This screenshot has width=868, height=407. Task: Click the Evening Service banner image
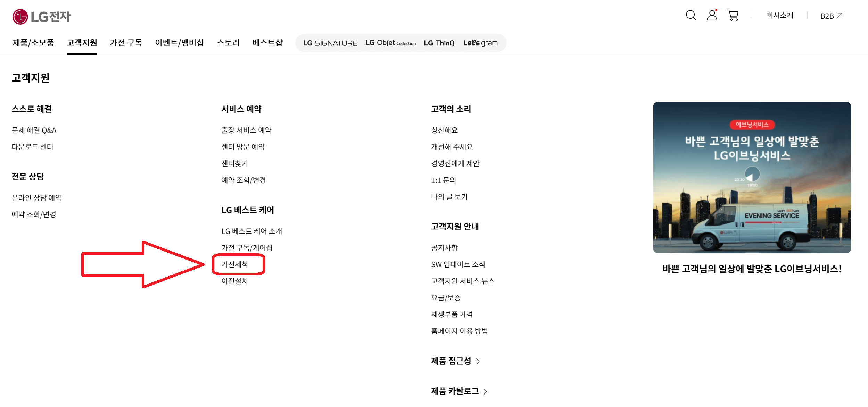pyautogui.click(x=751, y=177)
